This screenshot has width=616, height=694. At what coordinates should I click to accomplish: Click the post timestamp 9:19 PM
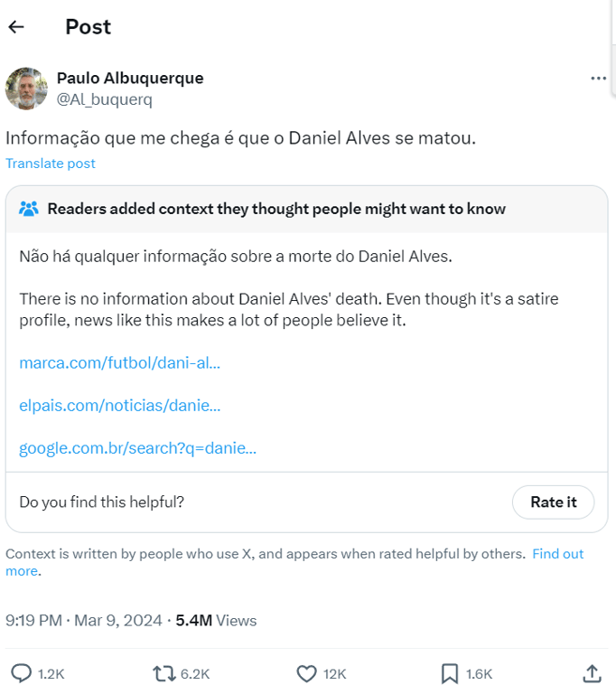click(x=33, y=621)
